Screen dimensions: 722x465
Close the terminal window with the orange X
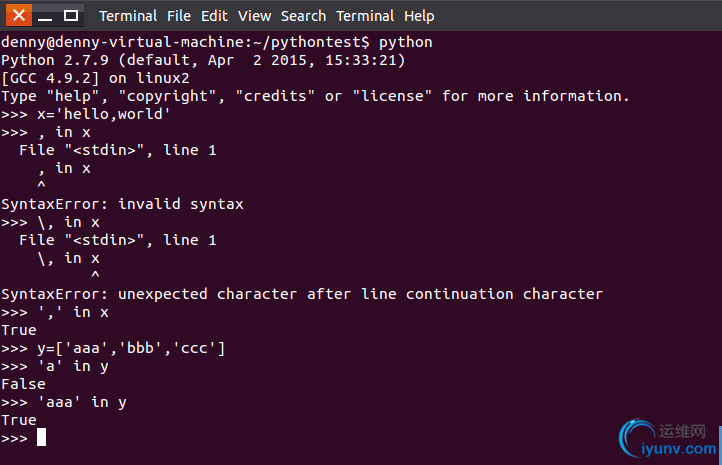coord(19,15)
